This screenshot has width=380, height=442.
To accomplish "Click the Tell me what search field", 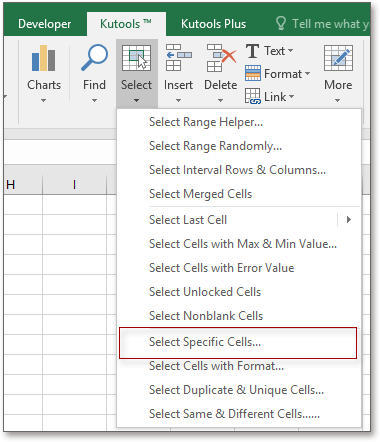I will click(322, 24).
